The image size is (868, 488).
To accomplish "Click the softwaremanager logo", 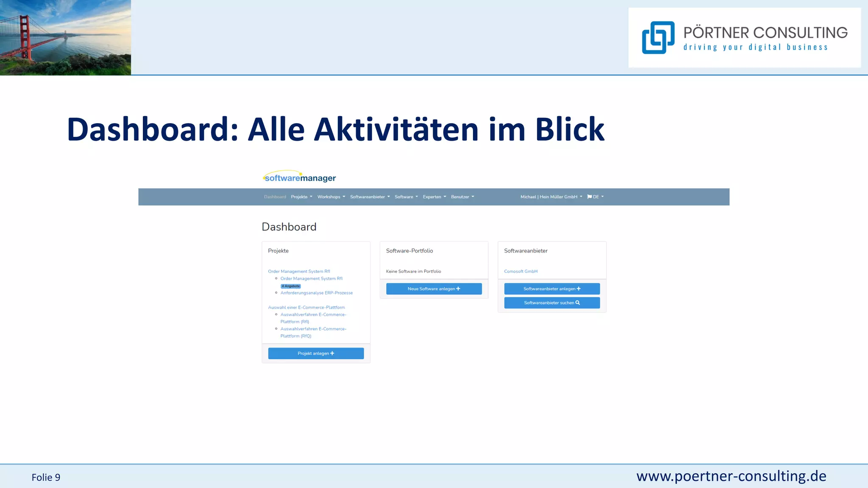I will [299, 177].
